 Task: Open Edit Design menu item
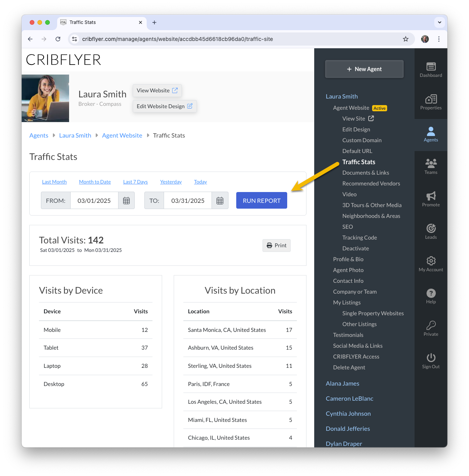356,129
